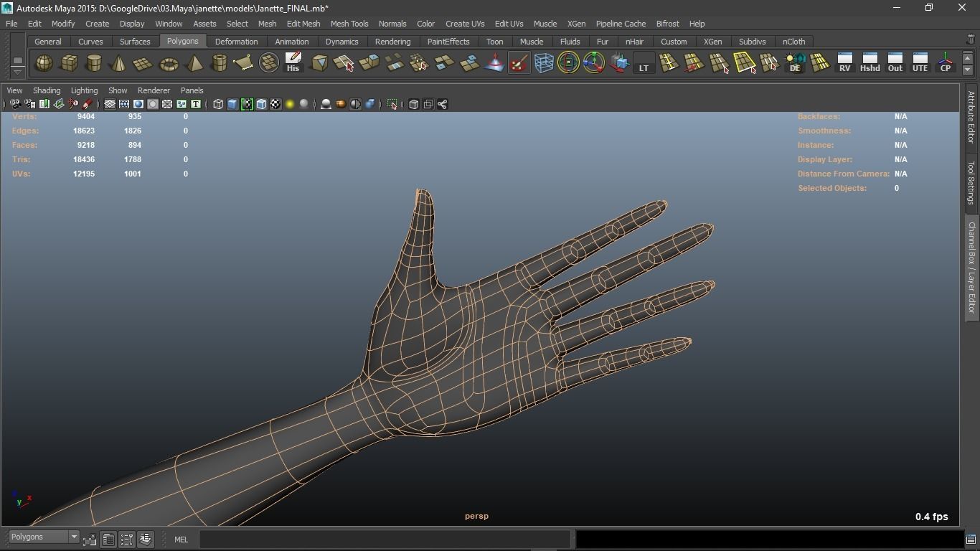
Task: Create a polygon plane from the shelf
Action: (x=143, y=63)
